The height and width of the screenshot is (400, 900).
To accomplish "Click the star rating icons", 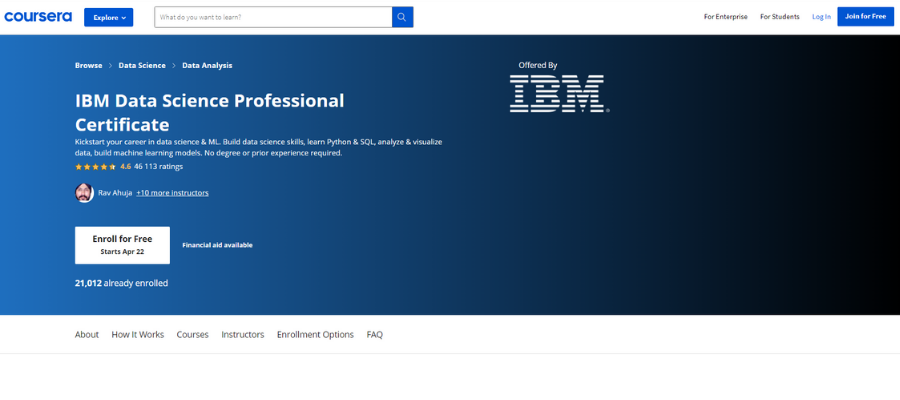I will (x=95, y=167).
